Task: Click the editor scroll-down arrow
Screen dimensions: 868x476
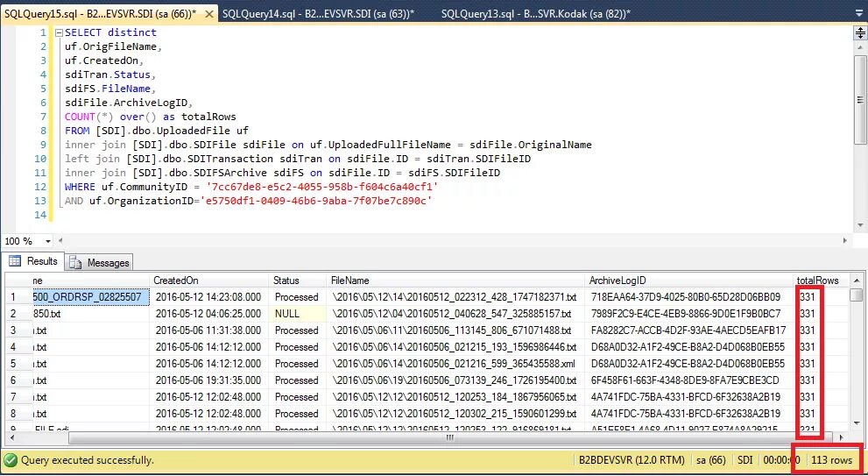Action: click(x=860, y=225)
